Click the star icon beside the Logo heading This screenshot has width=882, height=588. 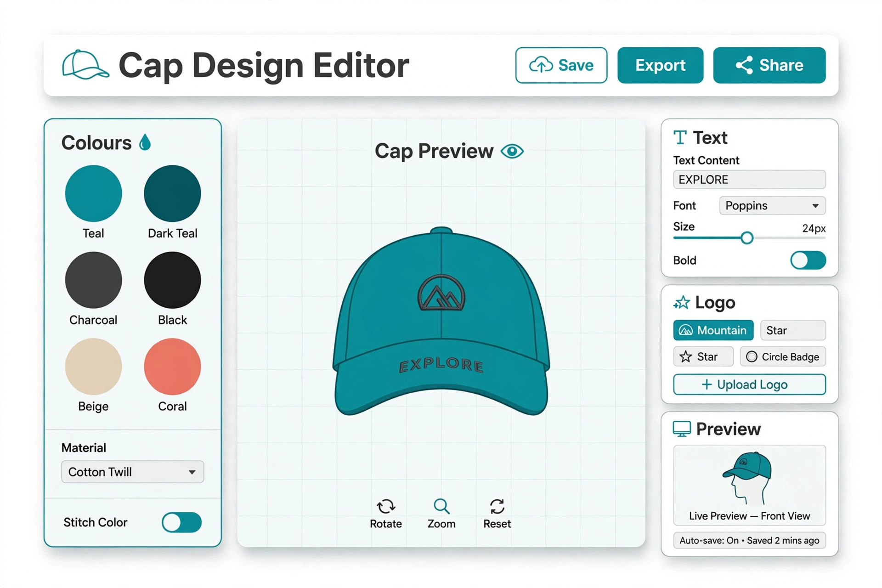pyautogui.click(x=682, y=303)
